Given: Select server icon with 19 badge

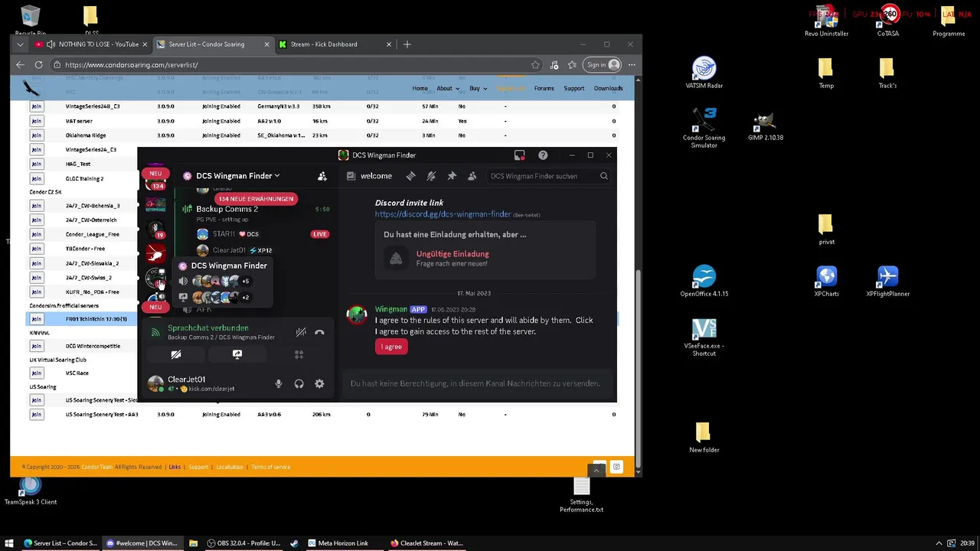Looking at the screenshot, I should (x=155, y=230).
